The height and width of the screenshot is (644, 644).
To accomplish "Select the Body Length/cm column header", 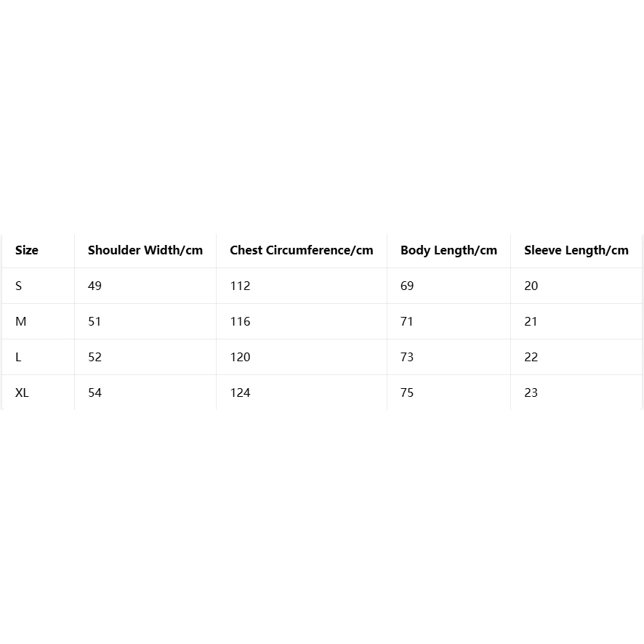I will coord(448,250).
